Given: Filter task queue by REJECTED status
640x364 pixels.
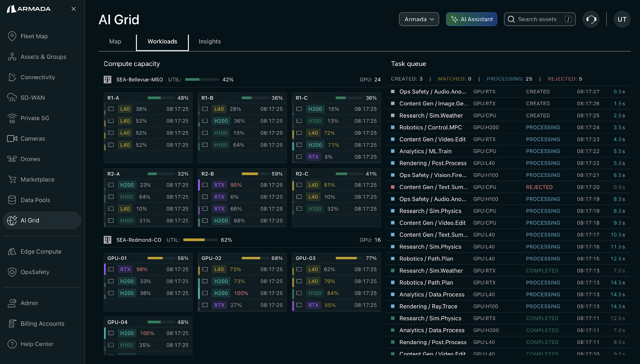Looking at the screenshot, I should tap(565, 79).
